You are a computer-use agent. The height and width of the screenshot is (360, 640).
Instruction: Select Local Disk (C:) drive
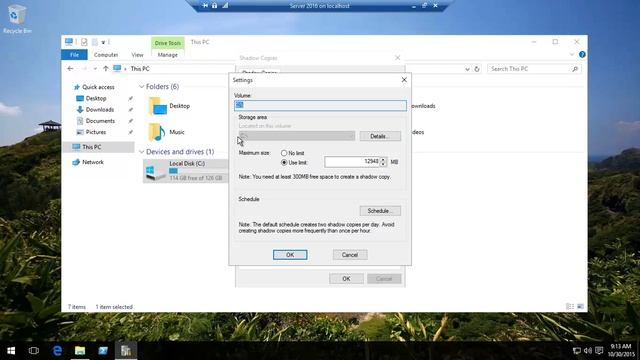[x=185, y=171]
